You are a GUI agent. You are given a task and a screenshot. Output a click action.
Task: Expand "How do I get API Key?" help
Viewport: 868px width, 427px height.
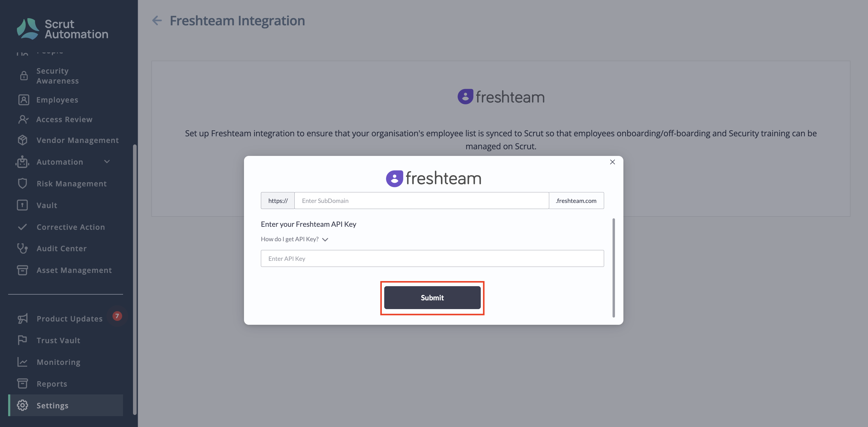point(294,239)
